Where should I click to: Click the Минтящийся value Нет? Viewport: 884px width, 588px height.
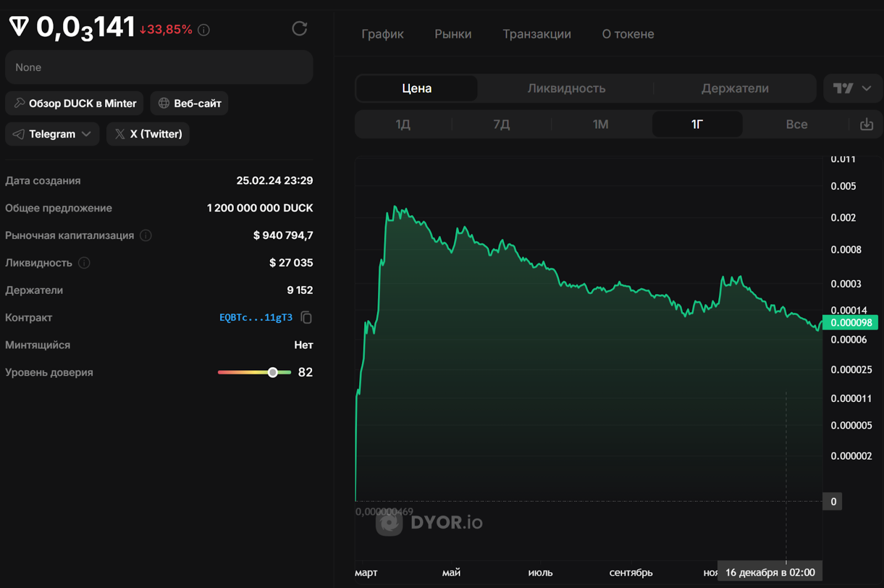303,345
